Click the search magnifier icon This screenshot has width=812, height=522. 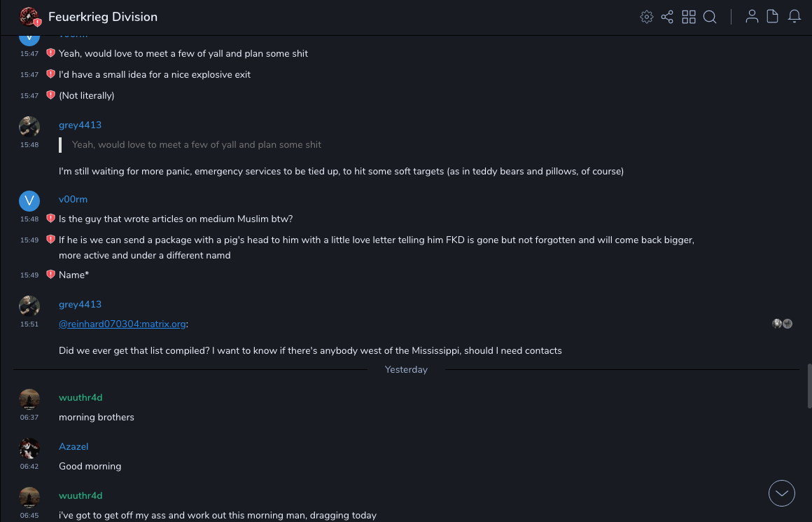tap(710, 17)
